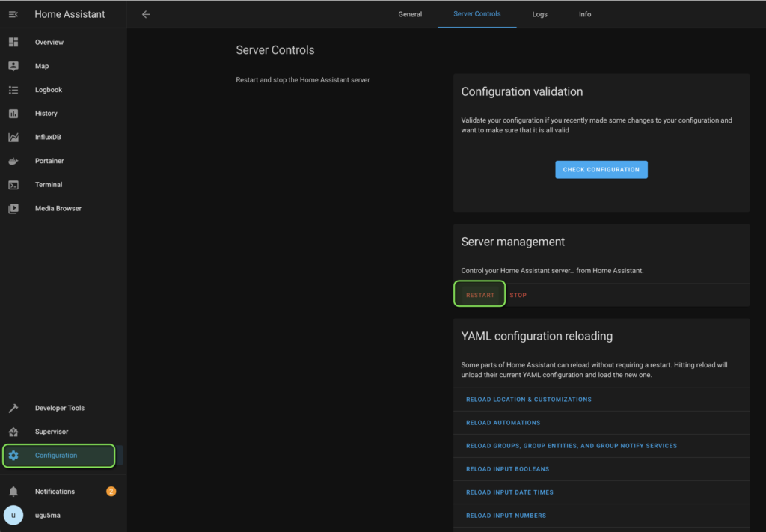Click the Terminal console icon
This screenshot has height=532, width=766.
[13, 185]
